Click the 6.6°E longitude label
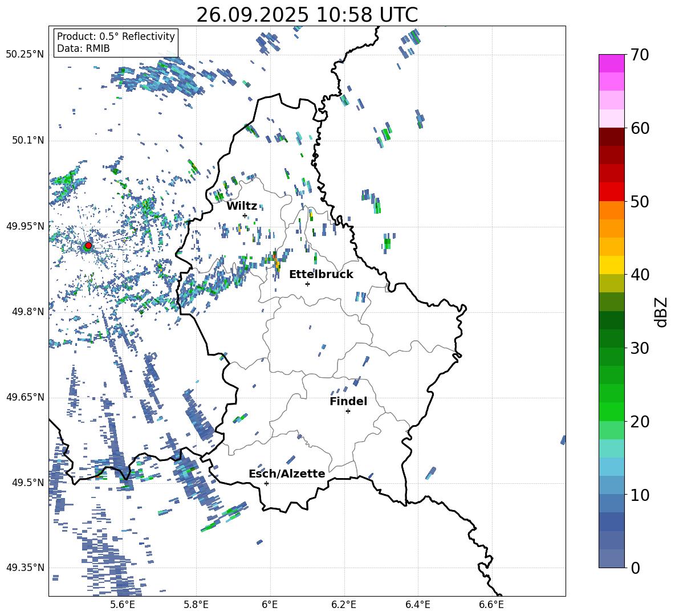This screenshot has height=616, width=675. tap(491, 605)
